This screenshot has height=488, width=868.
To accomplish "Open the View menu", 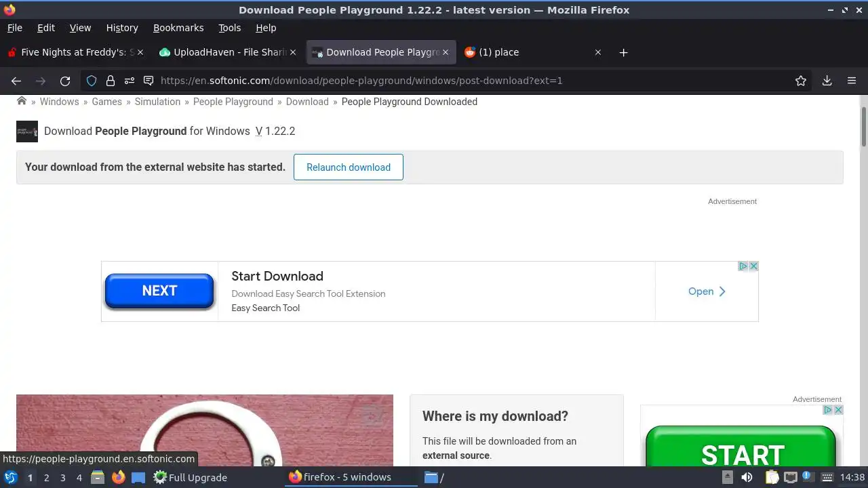I will [80, 28].
